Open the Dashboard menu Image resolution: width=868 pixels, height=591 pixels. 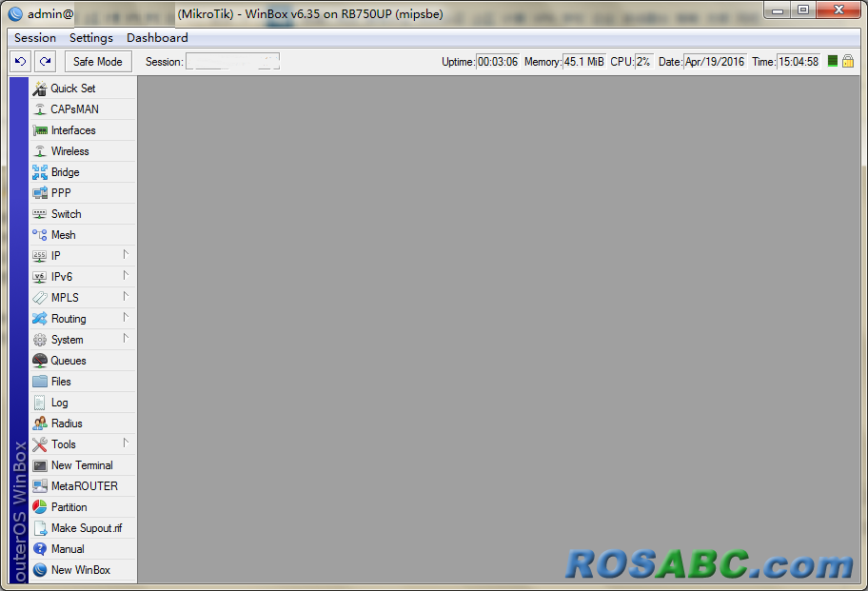click(x=157, y=38)
